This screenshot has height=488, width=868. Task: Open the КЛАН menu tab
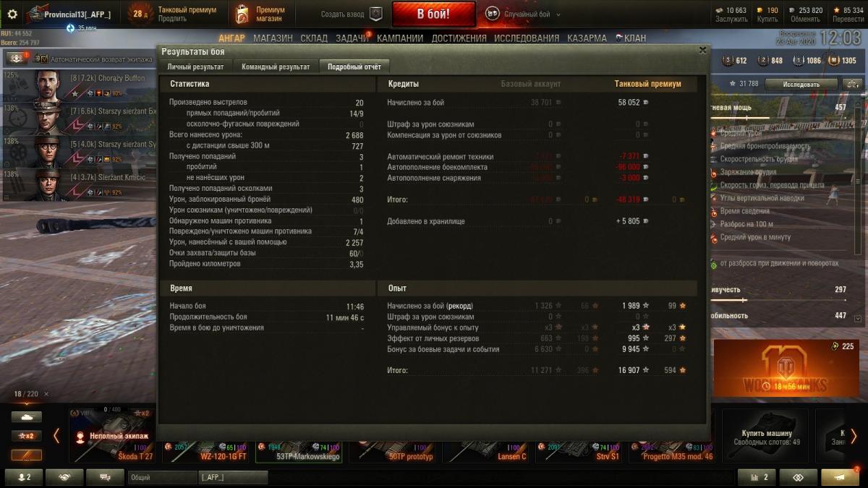pyautogui.click(x=631, y=38)
